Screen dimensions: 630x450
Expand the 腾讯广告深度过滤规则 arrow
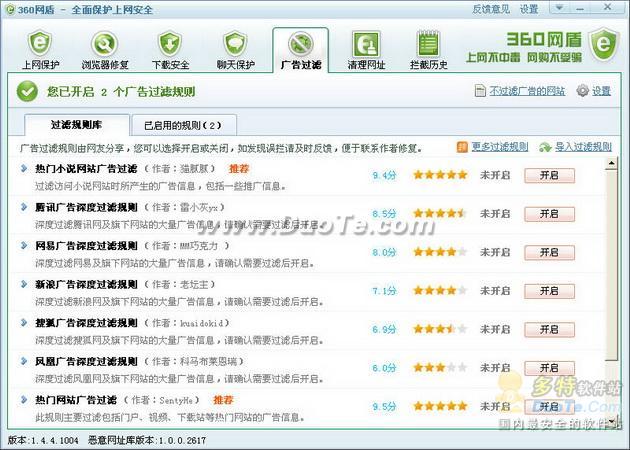point(24,207)
